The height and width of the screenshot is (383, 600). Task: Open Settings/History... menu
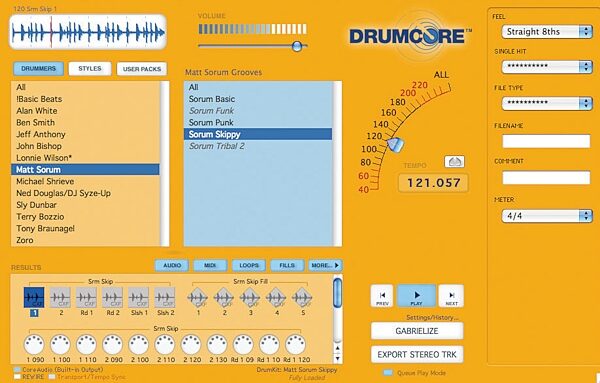(432, 317)
